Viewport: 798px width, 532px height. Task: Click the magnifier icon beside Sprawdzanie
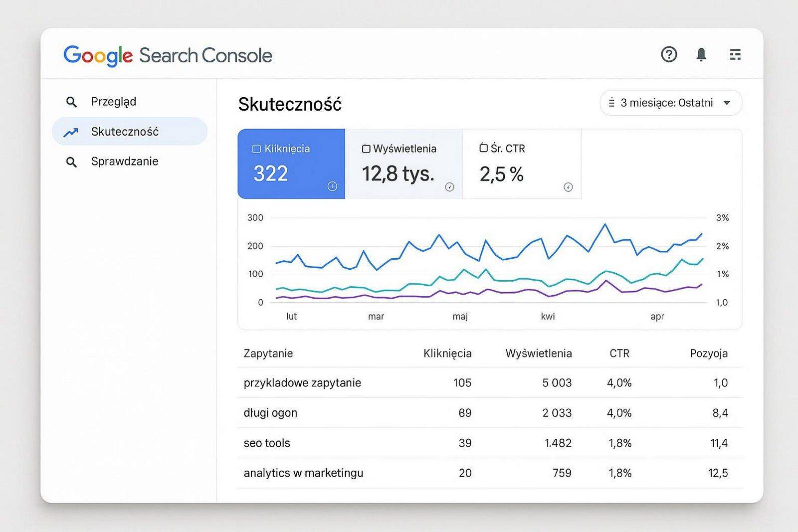[x=71, y=162]
